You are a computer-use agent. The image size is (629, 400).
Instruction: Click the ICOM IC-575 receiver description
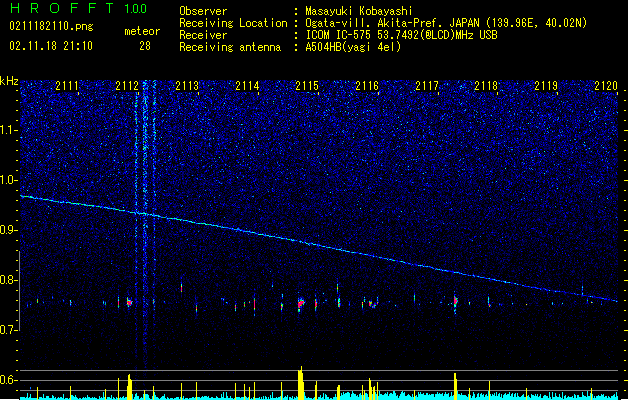point(401,35)
